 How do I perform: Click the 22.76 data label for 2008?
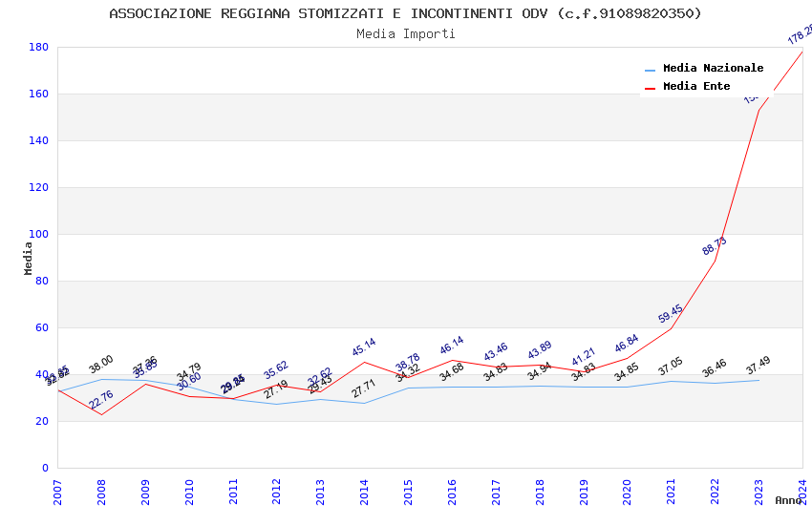(101, 400)
